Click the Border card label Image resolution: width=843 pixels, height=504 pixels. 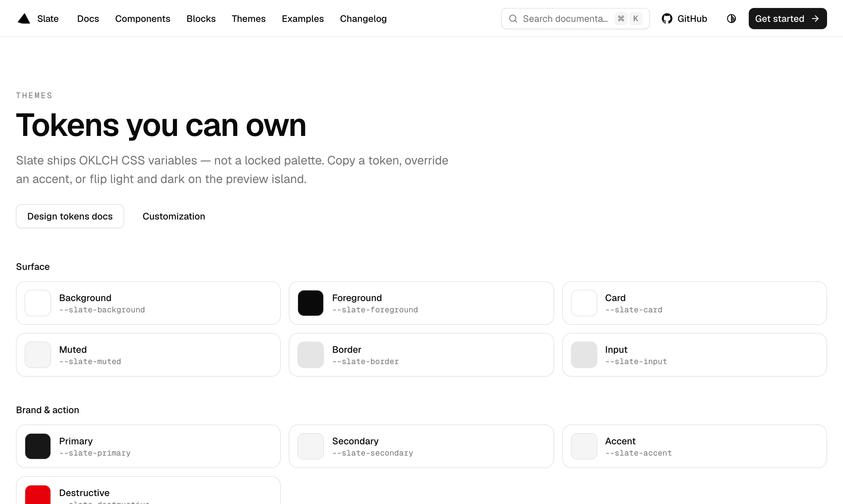coord(347,349)
